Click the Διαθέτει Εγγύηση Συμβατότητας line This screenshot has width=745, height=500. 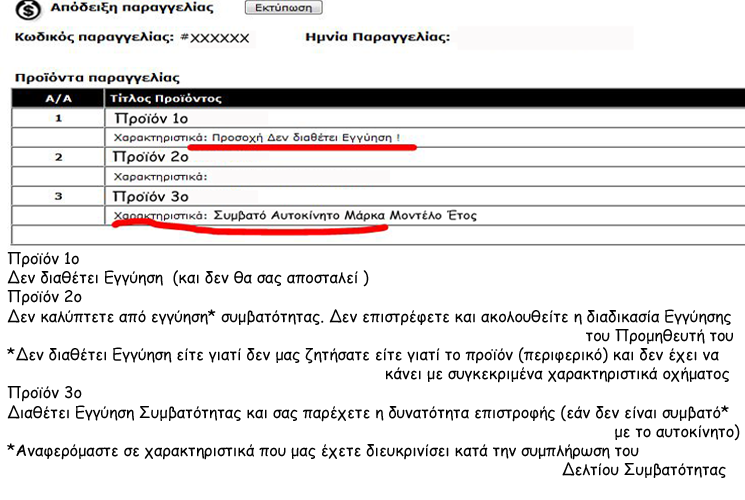coord(368,413)
